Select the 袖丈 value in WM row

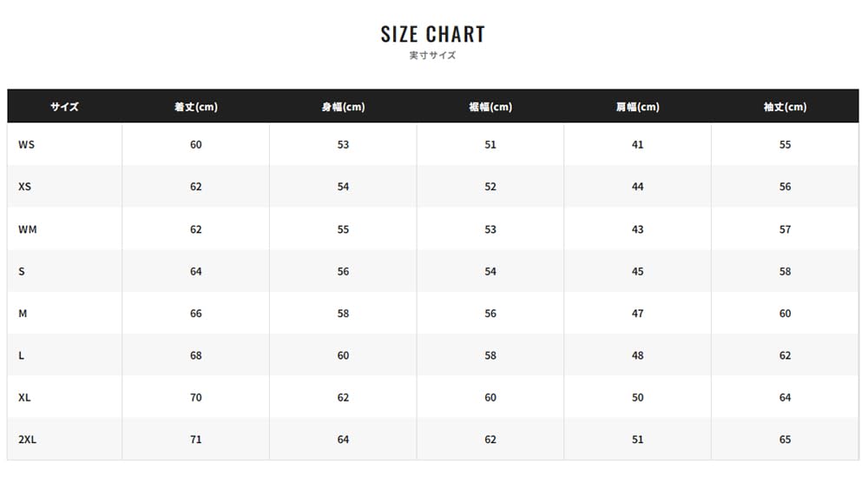click(785, 229)
